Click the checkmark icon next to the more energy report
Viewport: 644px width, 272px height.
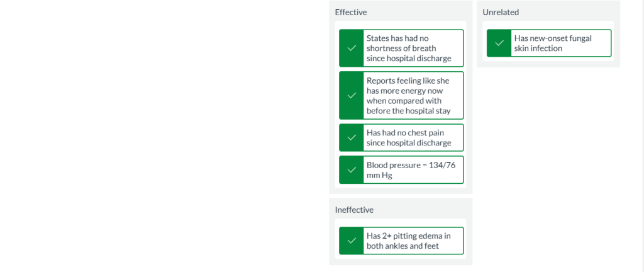pyautogui.click(x=352, y=96)
